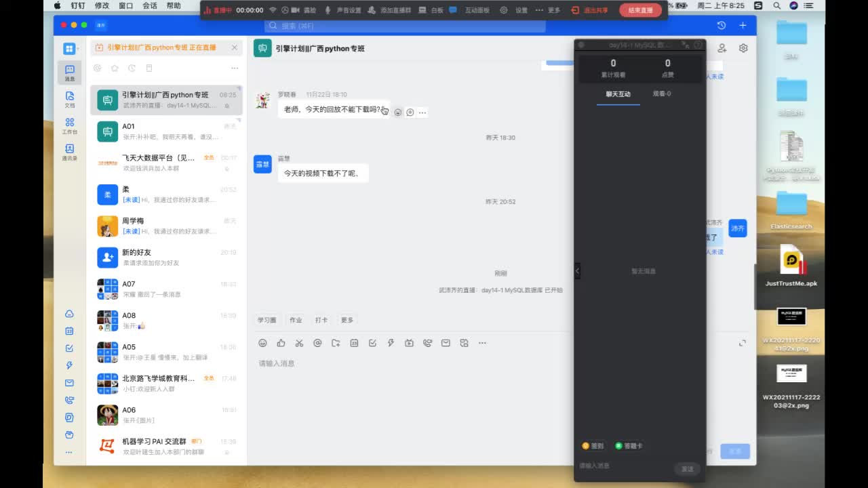Click the add member icon in chat header
The image size is (868, 488).
pyautogui.click(x=722, y=48)
